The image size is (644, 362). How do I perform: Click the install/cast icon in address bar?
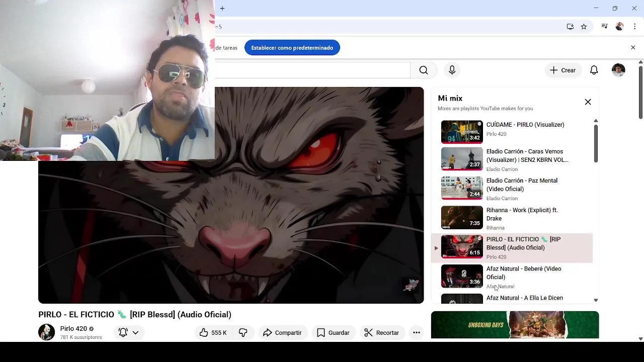pyautogui.click(x=570, y=27)
